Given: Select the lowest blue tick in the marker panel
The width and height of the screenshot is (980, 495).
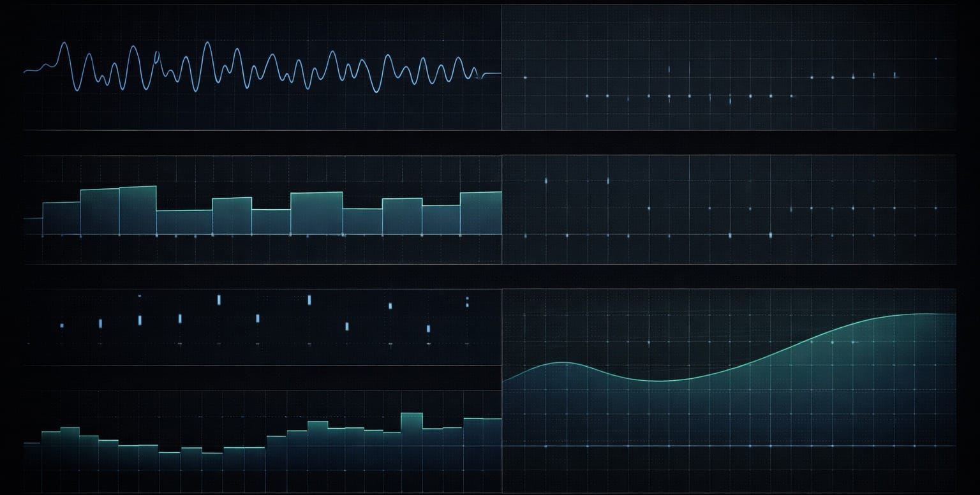Looking at the screenshot, I should pos(429,329).
